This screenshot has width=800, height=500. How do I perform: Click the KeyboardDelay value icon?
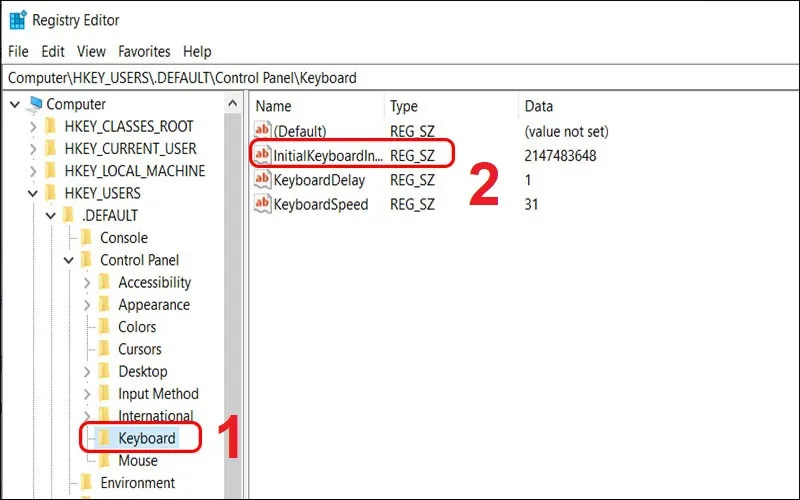[x=263, y=180]
